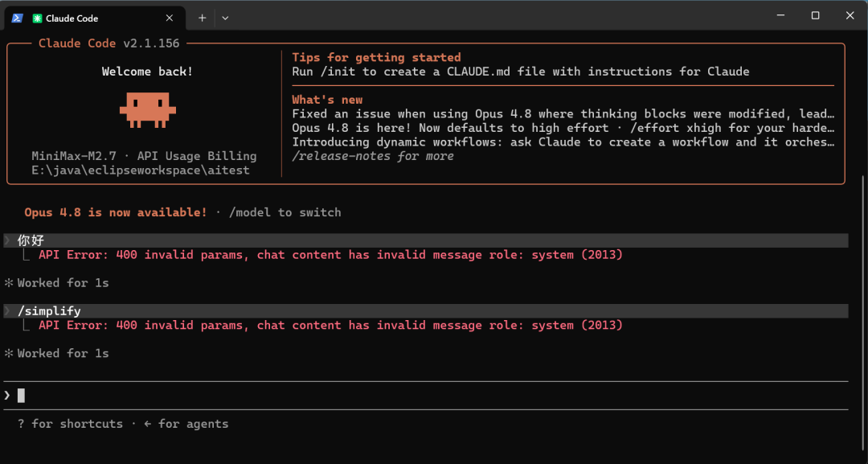This screenshot has height=464, width=868.
Task: Click the asterisk beside second Worked for 1s
Action: click(x=8, y=353)
